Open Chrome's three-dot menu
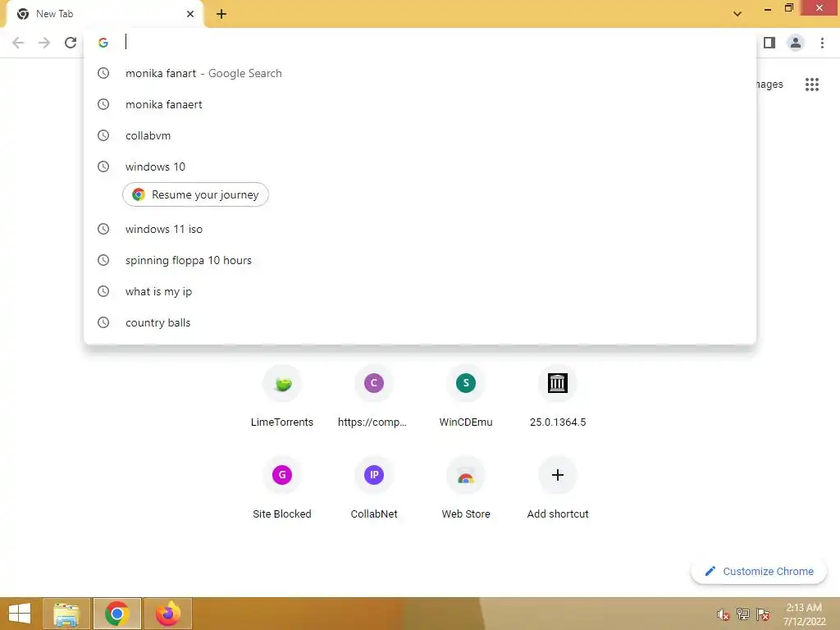The height and width of the screenshot is (630, 840). 822,43
